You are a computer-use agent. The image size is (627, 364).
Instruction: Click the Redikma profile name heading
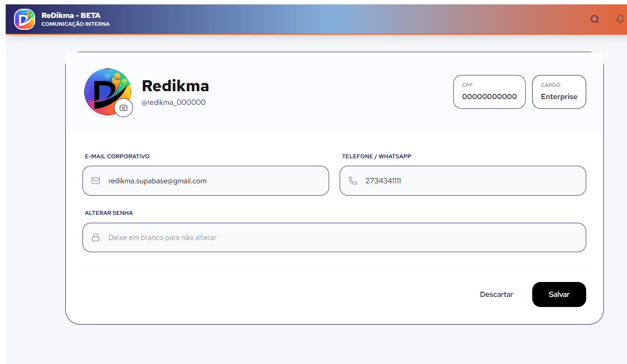[x=176, y=86]
